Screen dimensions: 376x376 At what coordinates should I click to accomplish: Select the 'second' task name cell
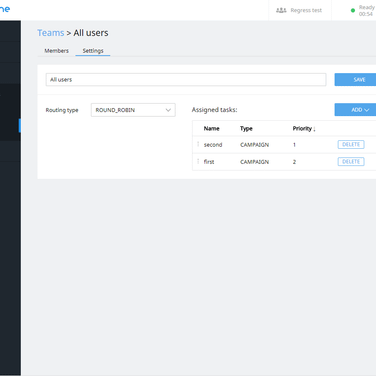coord(213,145)
